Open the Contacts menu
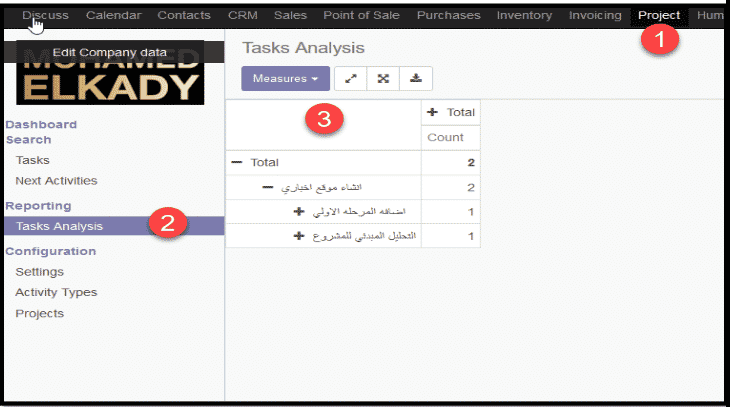 pos(184,15)
